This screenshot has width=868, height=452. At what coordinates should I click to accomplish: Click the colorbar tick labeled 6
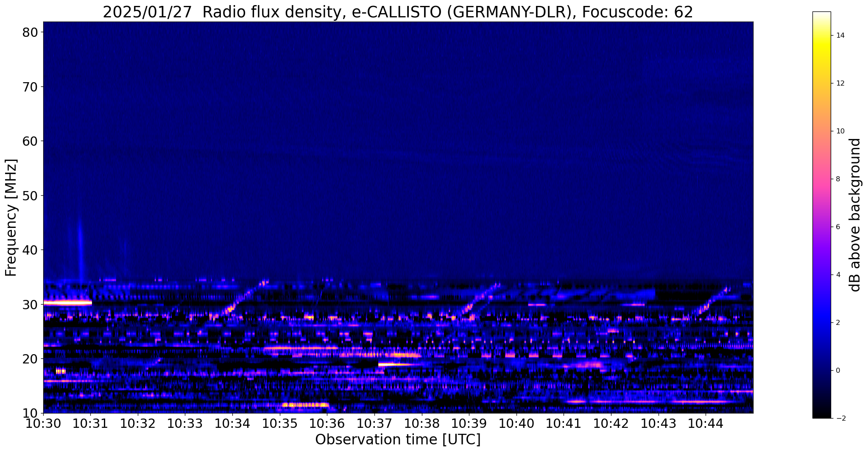pyautogui.click(x=837, y=227)
